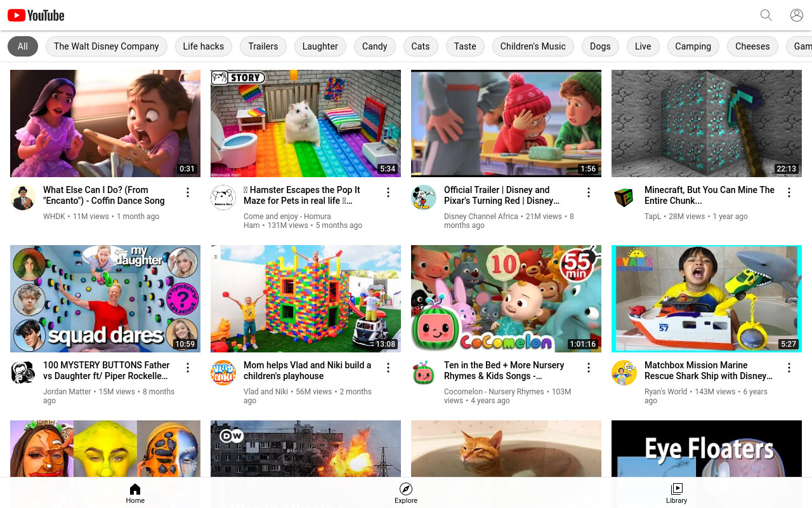Open Jordan Matter channel avatar
Image resolution: width=812 pixels, height=508 pixels.
click(23, 373)
